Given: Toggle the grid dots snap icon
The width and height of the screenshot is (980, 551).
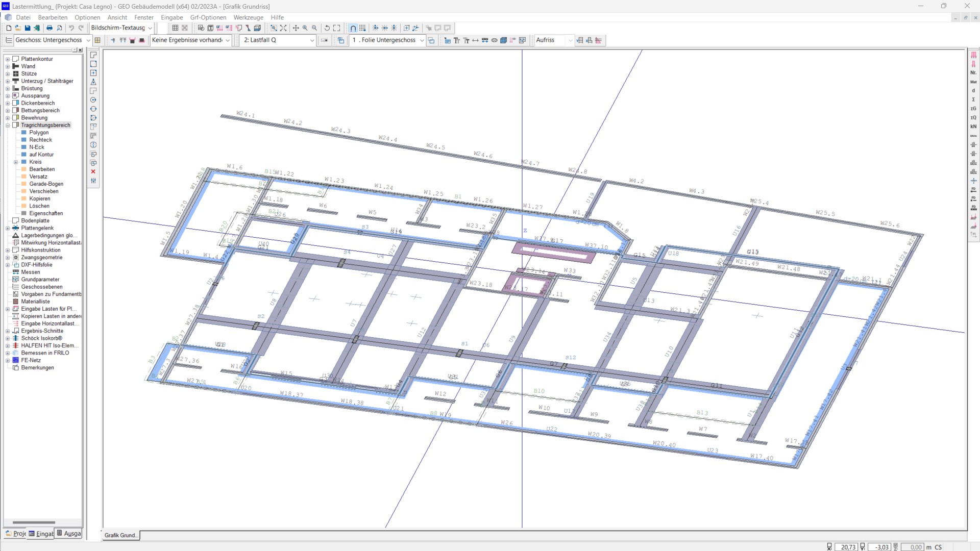Looking at the screenshot, I should pos(362,28).
